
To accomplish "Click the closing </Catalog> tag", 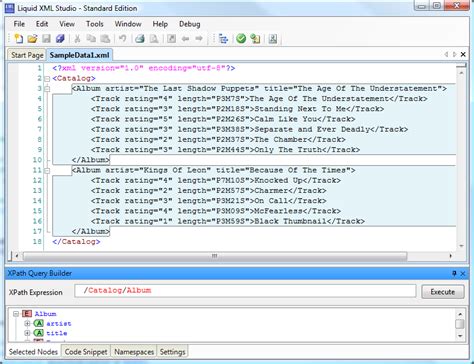I will tap(76, 242).
